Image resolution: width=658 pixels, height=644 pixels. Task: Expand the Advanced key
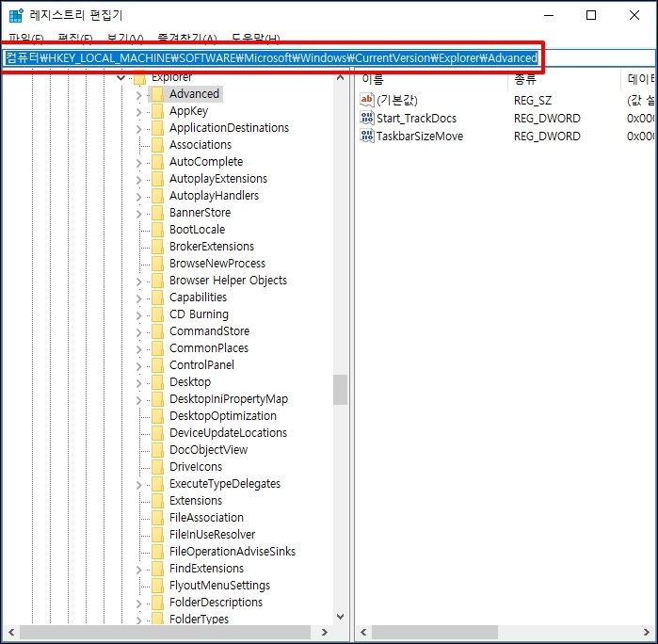(139, 95)
